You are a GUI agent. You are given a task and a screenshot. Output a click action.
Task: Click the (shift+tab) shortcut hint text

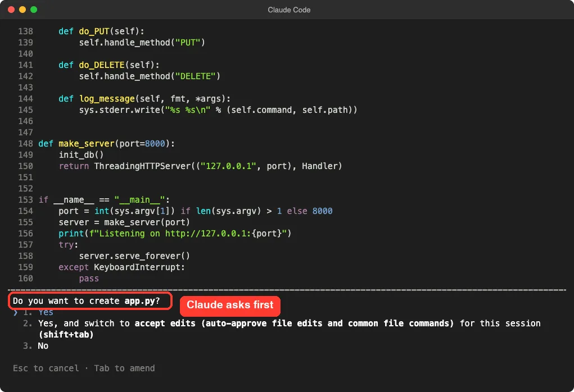66,335
